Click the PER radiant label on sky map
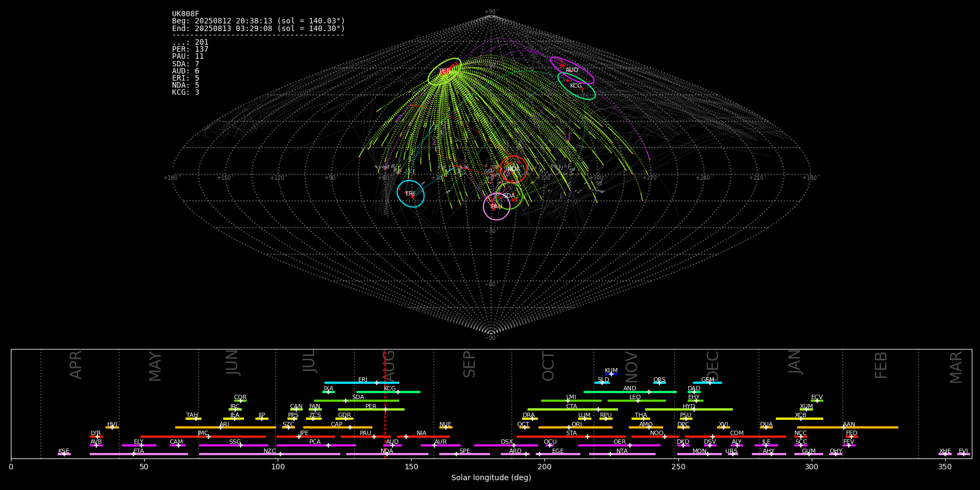This screenshot has width=980, height=490. 445,71
